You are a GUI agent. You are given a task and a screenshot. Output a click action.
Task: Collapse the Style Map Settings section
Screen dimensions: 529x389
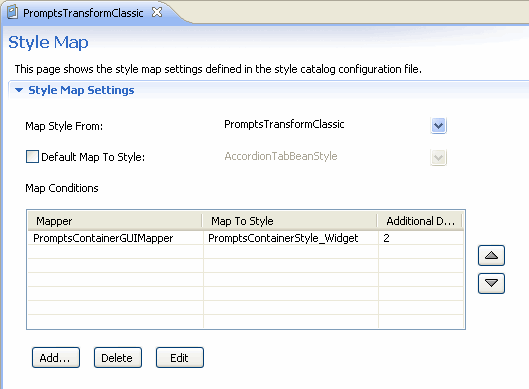(19, 90)
